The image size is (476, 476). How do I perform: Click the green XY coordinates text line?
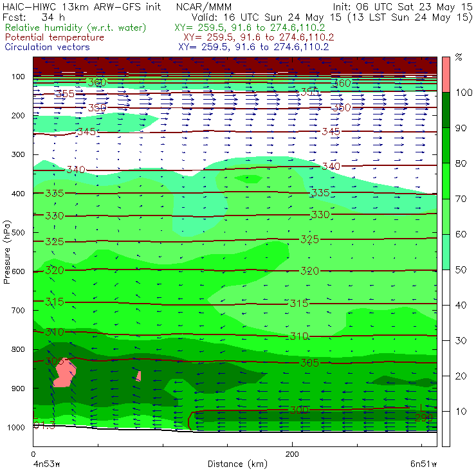250,28
